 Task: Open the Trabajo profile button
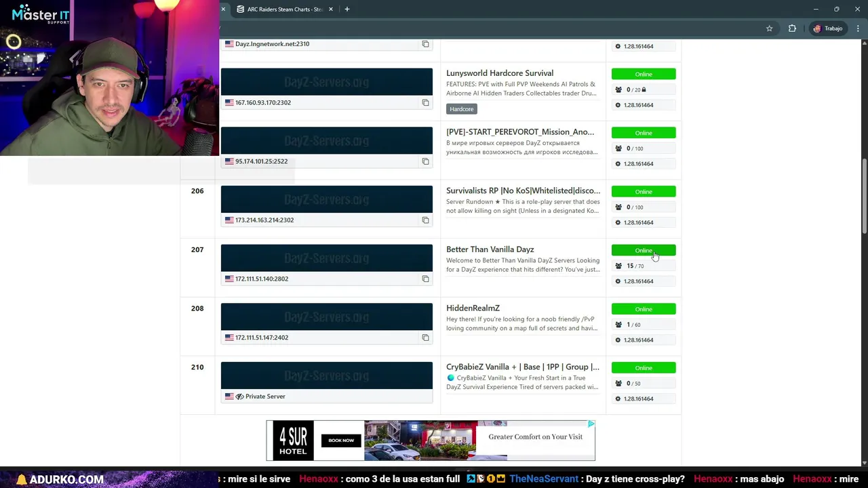click(x=827, y=28)
